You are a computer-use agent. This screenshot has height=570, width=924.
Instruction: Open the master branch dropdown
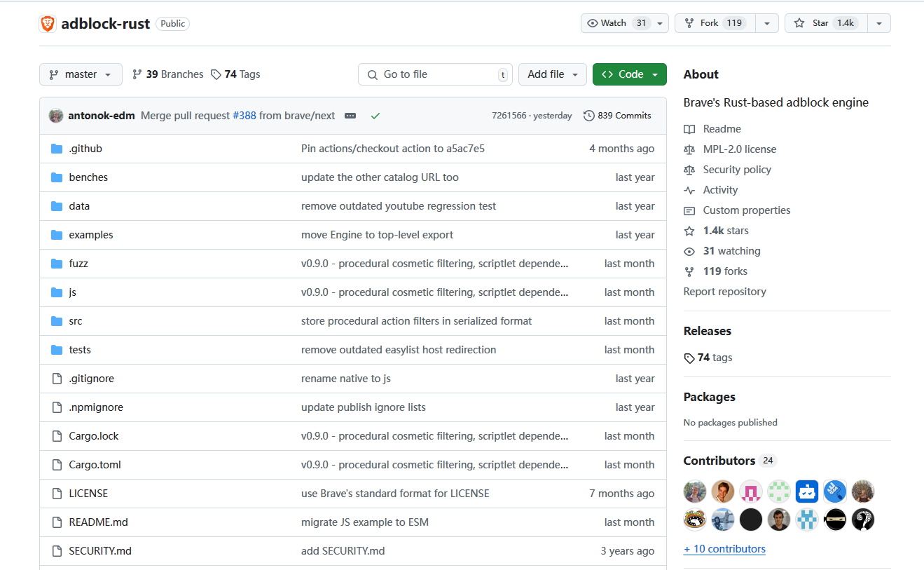pos(81,74)
